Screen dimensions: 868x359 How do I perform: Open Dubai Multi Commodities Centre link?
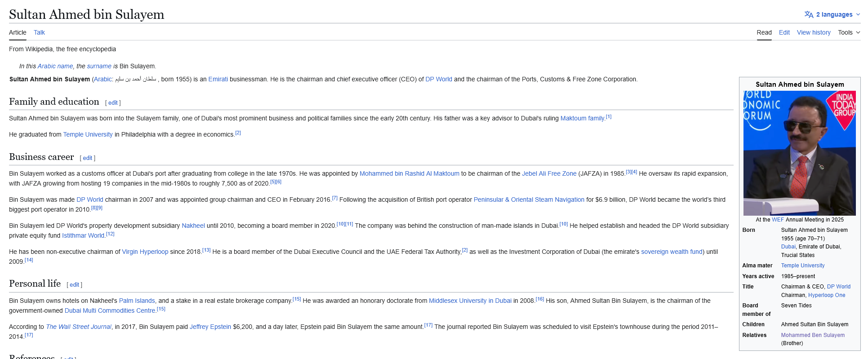click(110, 310)
